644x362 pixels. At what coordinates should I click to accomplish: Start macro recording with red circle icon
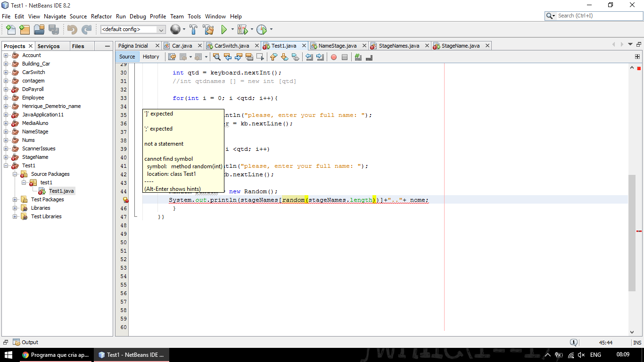[x=334, y=57]
